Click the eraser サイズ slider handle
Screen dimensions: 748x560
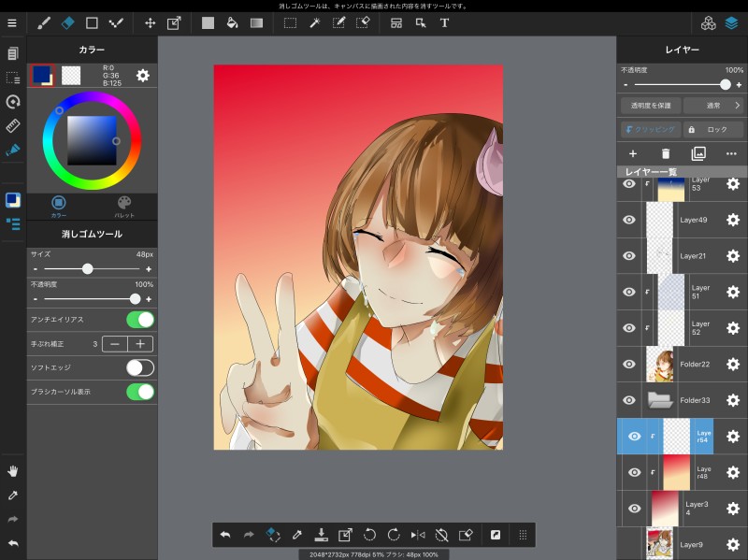point(87,268)
